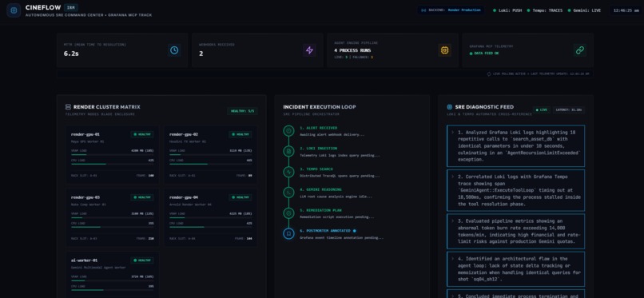Click the HEALTHY: 5/5 cluster badge

(x=242, y=111)
